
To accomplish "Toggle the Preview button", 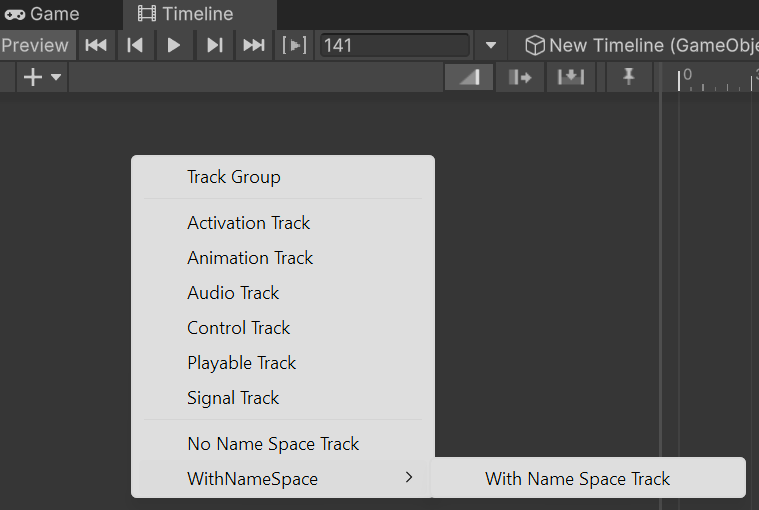I will [36, 45].
